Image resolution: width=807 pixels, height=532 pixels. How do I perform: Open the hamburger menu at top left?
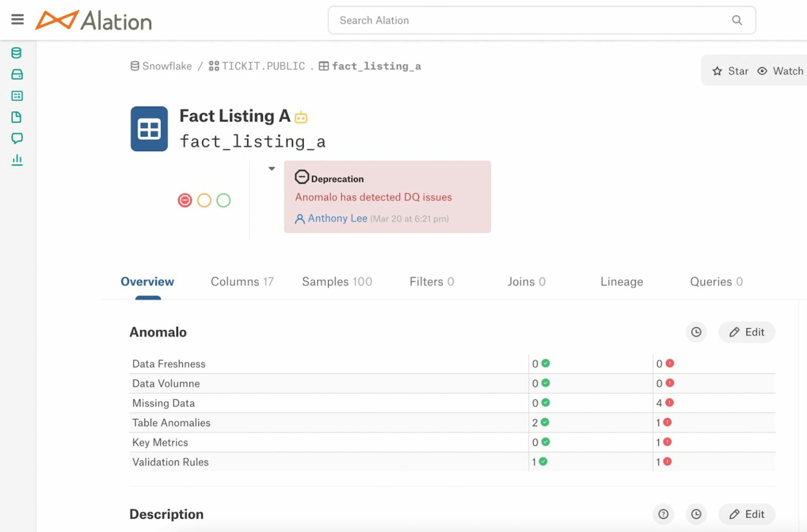(17, 19)
